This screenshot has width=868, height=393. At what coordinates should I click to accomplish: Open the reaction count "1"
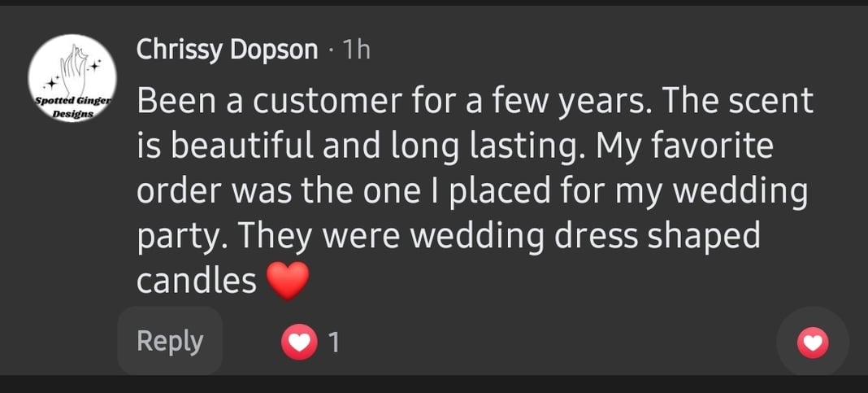332,343
